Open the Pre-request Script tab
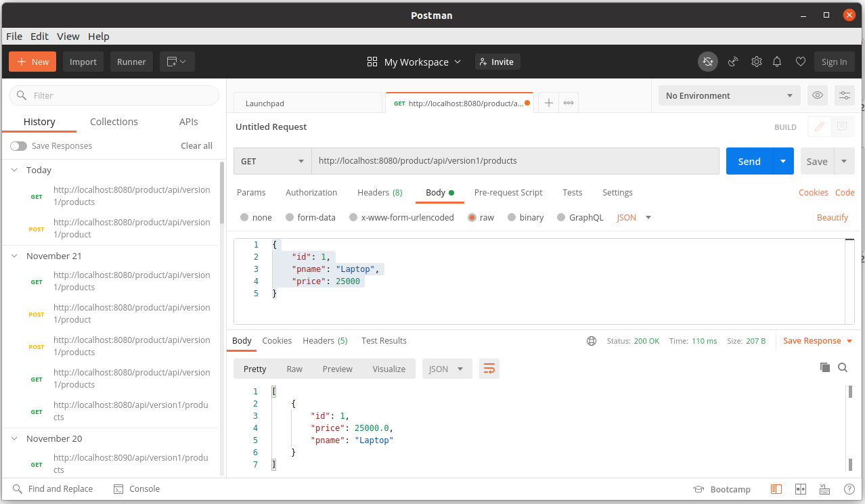The width and height of the screenshot is (865, 504). click(x=508, y=193)
